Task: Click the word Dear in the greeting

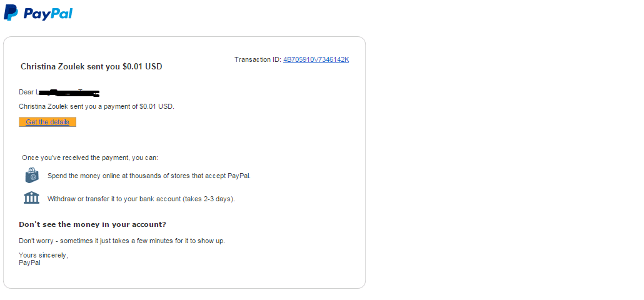Action: (26, 92)
